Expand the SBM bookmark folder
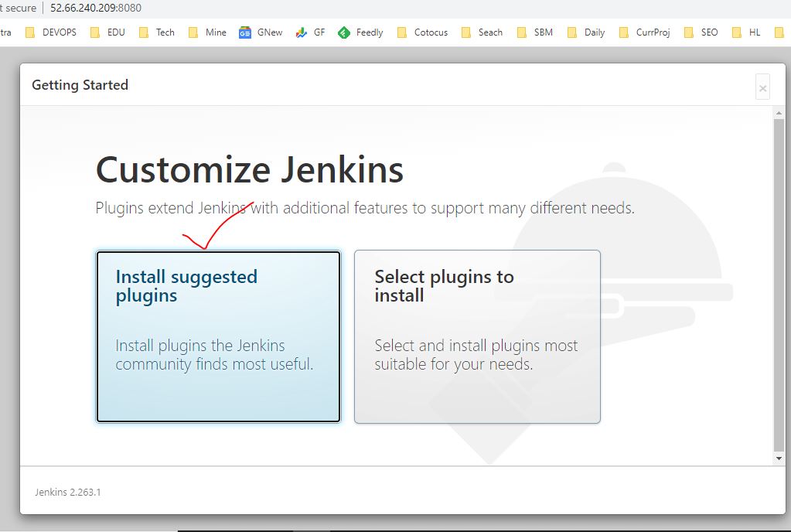 [x=534, y=32]
